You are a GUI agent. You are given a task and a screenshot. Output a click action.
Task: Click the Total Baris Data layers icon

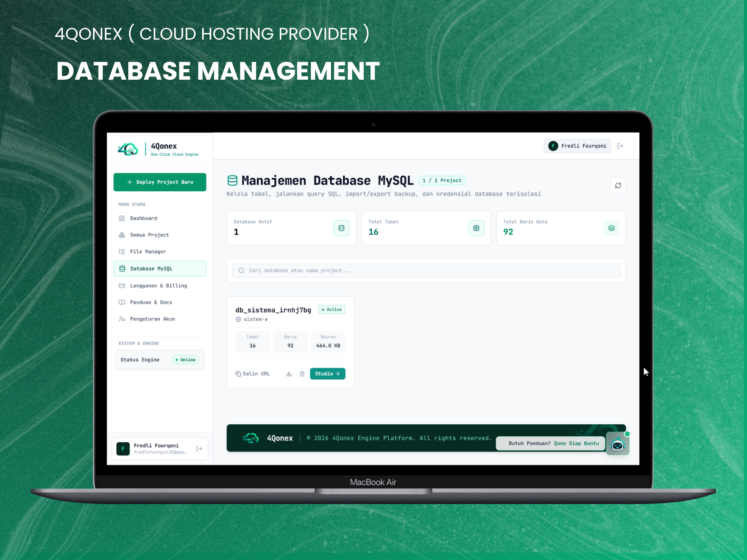click(x=611, y=228)
